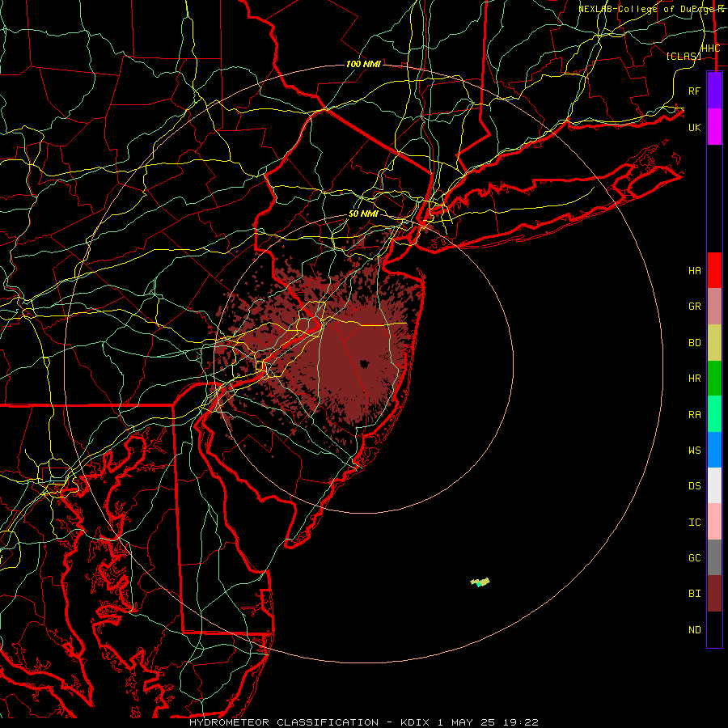Viewport: 728px width, 728px height.
Task: Click the HR legend label
Action: 694,379
